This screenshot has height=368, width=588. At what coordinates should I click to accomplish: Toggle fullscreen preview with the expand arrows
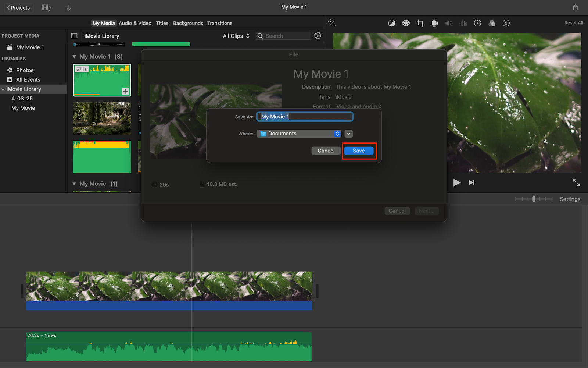(576, 183)
